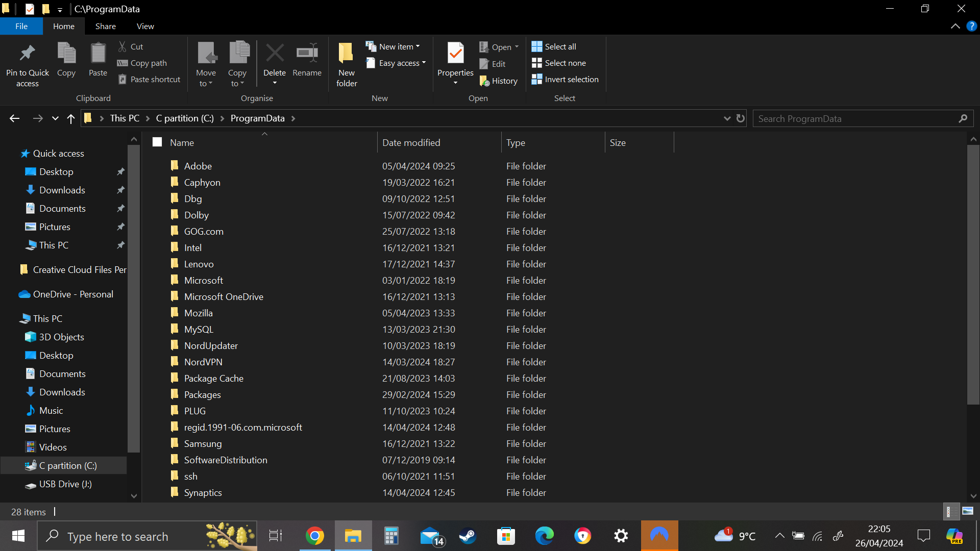This screenshot has height=551, width=980.
Task: Click the Invert selection icon
Action: pos(536,79)
